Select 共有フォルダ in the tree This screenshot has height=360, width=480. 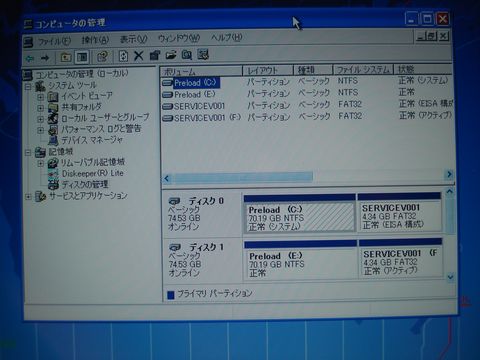[x=81, y=107]
